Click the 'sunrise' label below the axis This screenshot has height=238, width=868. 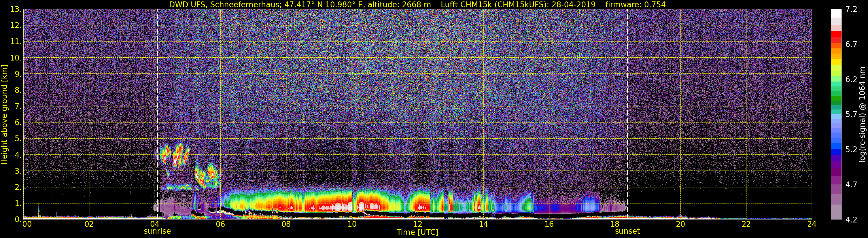(x=157, y=231)
